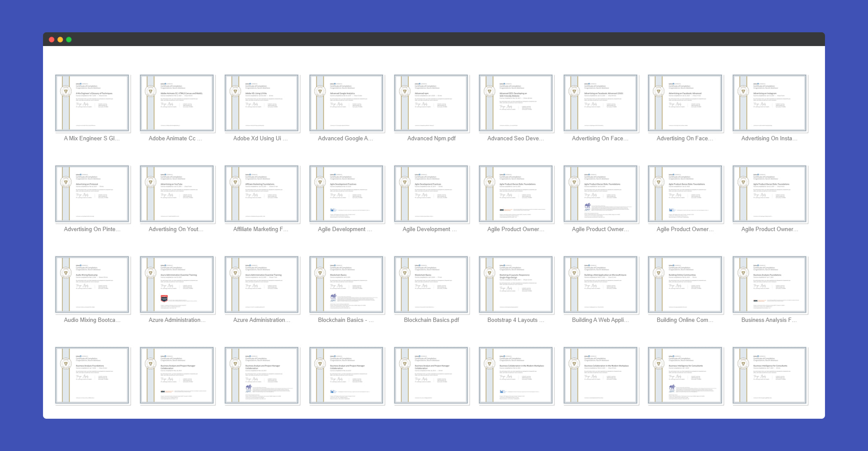Screen dimensions: 868x451
Task: Select the first Agile Development certificate
Action: coord(346,194)
